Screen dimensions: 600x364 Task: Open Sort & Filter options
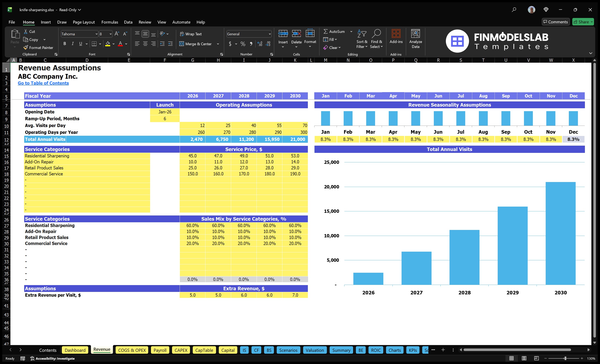pyautogui.click(x=362, y=39)
